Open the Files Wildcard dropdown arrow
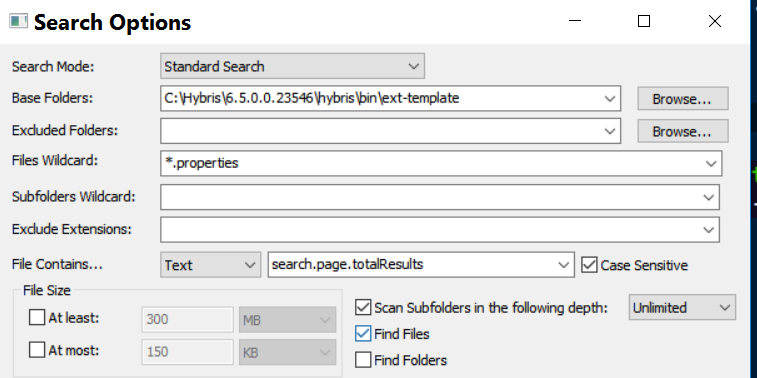 (711, 164)
